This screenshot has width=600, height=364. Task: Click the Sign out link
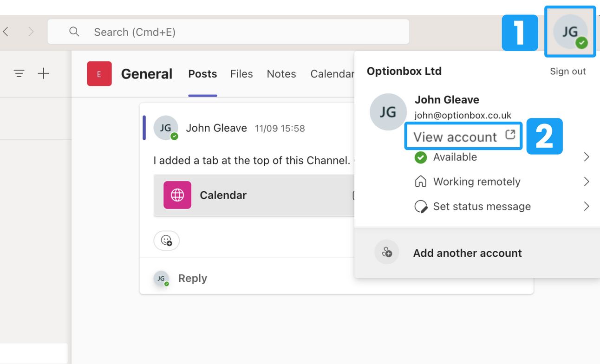click(x=568, y=71)
